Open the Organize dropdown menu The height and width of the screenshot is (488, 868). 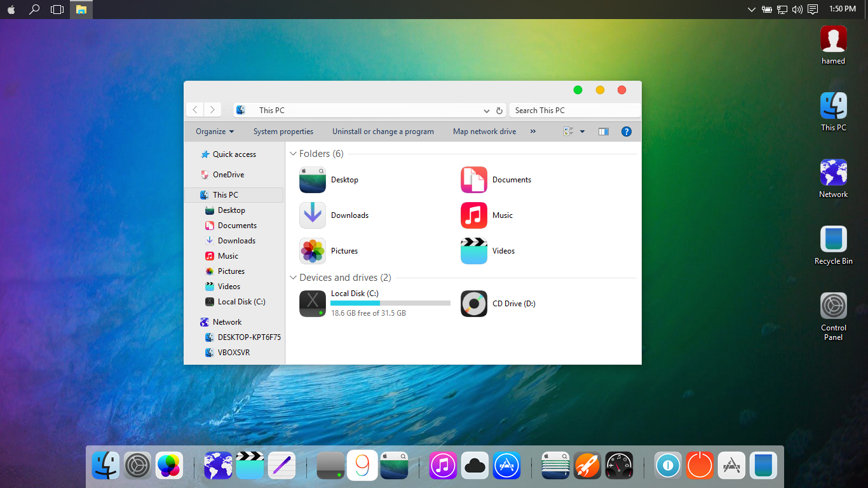tap(215, 132)
